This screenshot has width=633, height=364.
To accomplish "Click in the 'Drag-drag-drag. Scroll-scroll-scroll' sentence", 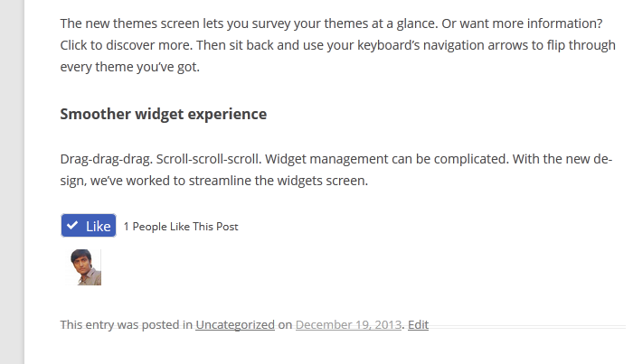I will click(x=161, y=159).
